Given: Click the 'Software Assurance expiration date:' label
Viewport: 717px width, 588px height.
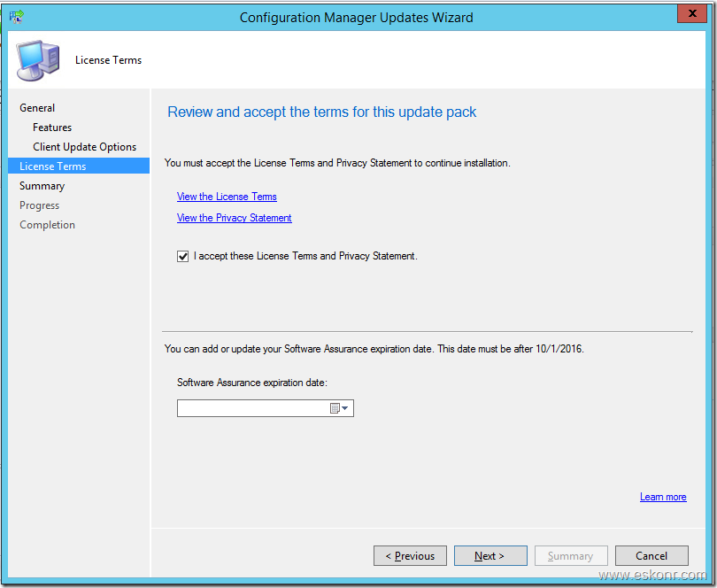Looking at the screenshot, I should (x=252, y=383).
